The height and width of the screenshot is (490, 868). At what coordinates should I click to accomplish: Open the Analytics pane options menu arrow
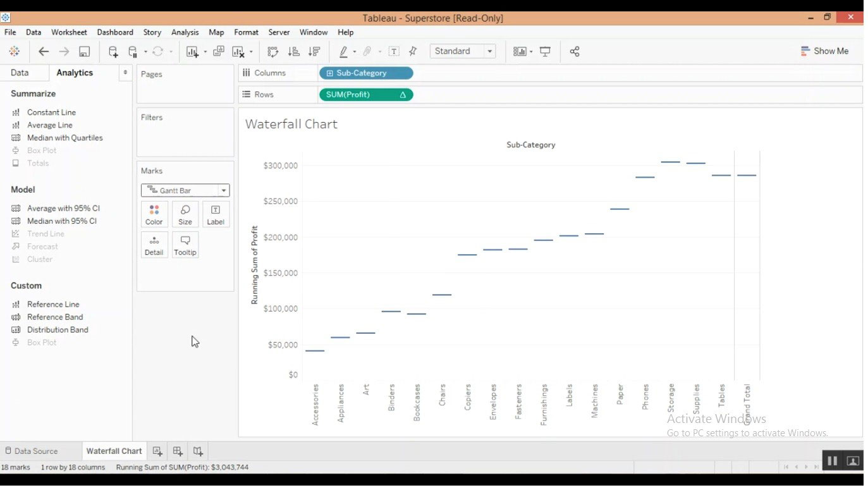[x=125, y=73]
